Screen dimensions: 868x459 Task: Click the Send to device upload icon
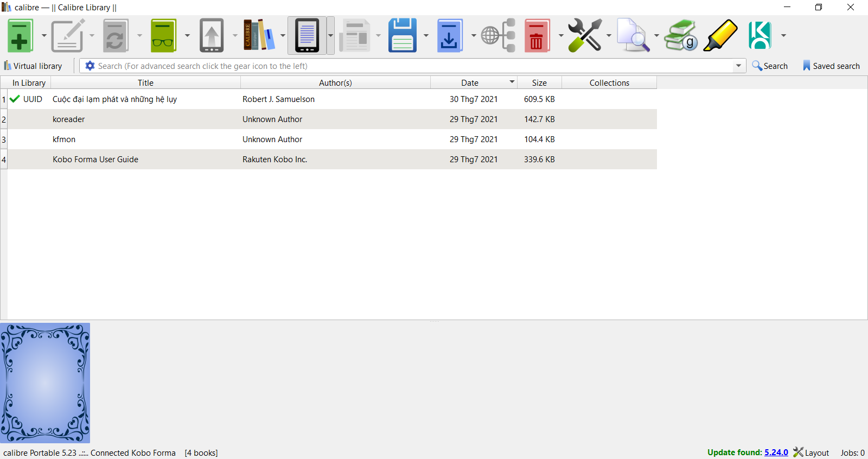point(212,36)
